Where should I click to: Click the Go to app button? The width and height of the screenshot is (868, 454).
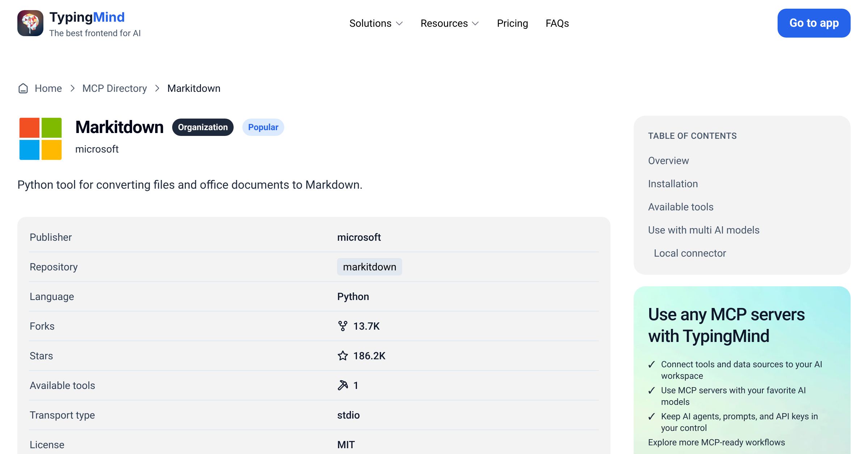coord(814,23)
